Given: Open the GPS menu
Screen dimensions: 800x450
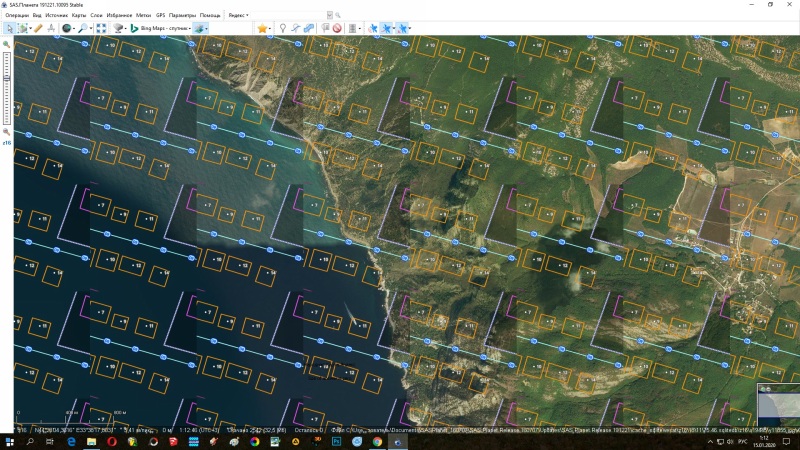Looking at the screenshot, I should pos(160,16).
